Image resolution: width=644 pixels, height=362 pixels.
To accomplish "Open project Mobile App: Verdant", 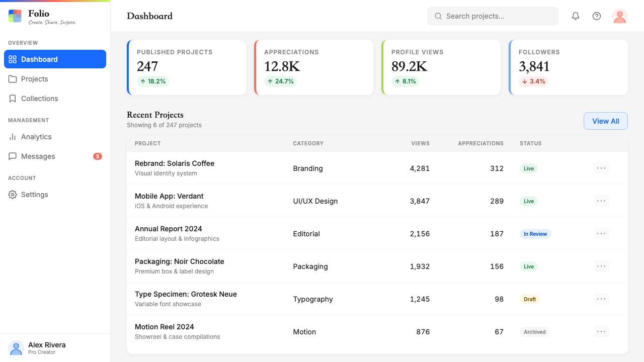I will (169, 196).
